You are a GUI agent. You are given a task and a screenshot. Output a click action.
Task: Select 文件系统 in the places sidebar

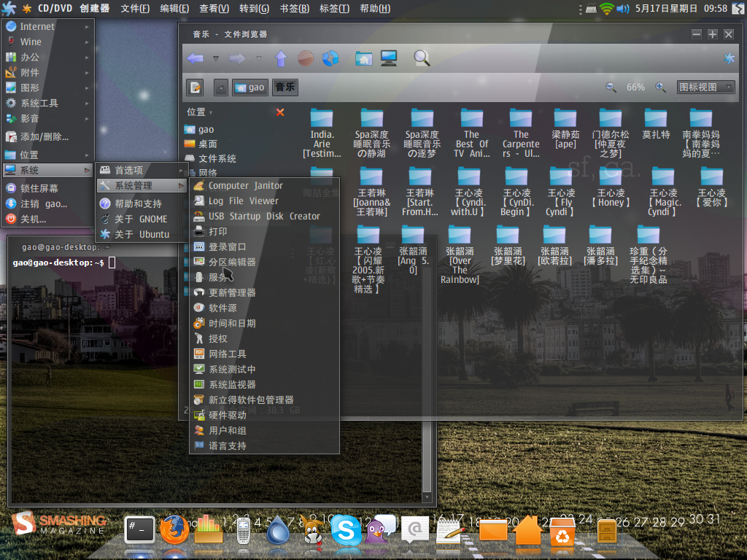click(210, 158)
